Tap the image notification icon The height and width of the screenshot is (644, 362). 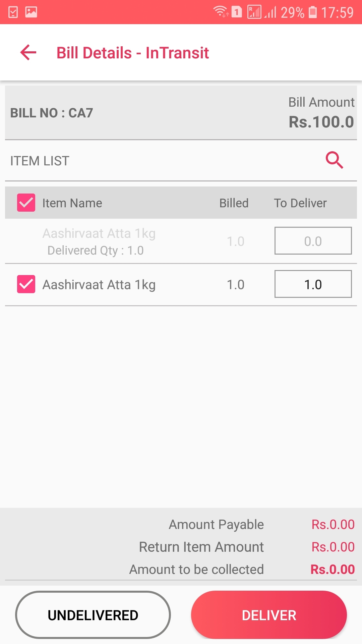pyautogui.click(x=31, y=12)
